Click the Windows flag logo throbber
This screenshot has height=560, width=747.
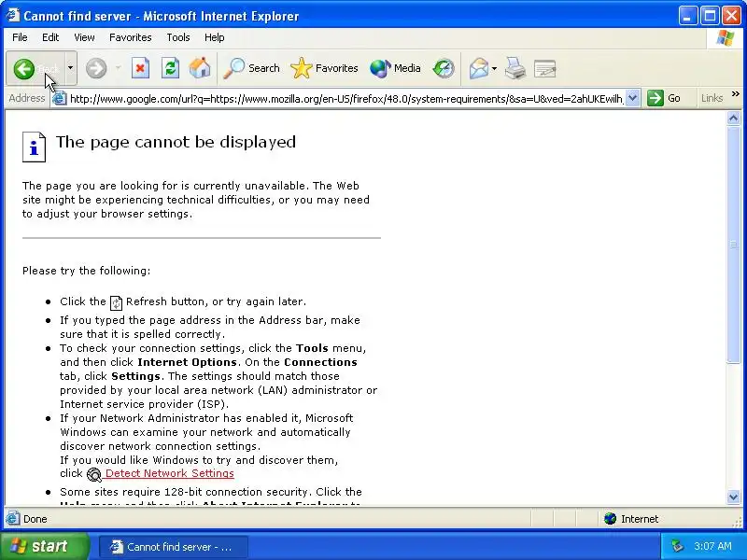(726, 38)
